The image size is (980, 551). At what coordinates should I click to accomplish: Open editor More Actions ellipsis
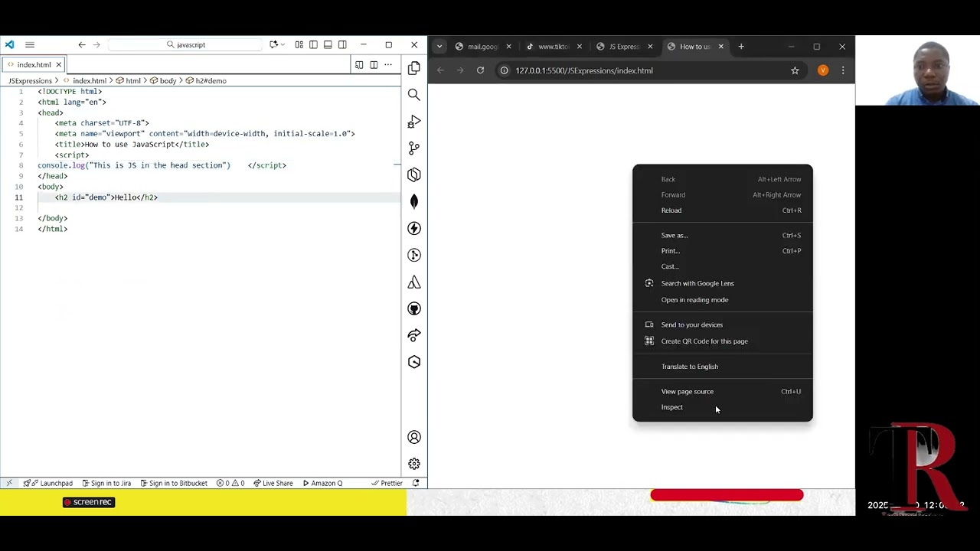coord(389,65)
